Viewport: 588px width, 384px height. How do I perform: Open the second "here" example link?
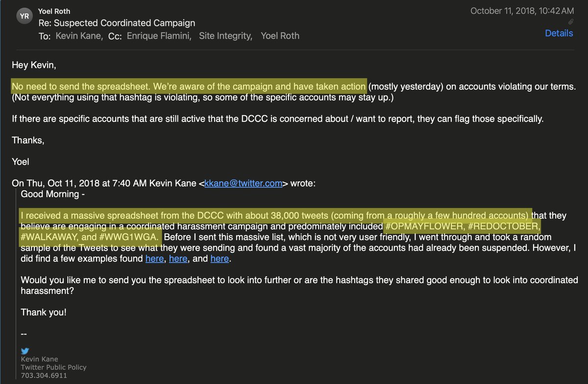pos(178,258)
